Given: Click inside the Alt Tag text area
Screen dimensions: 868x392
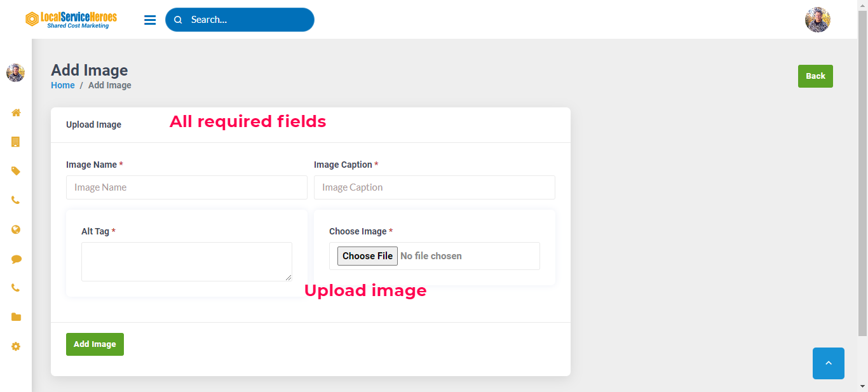Looking at the screenshot, I should point(187,261).
